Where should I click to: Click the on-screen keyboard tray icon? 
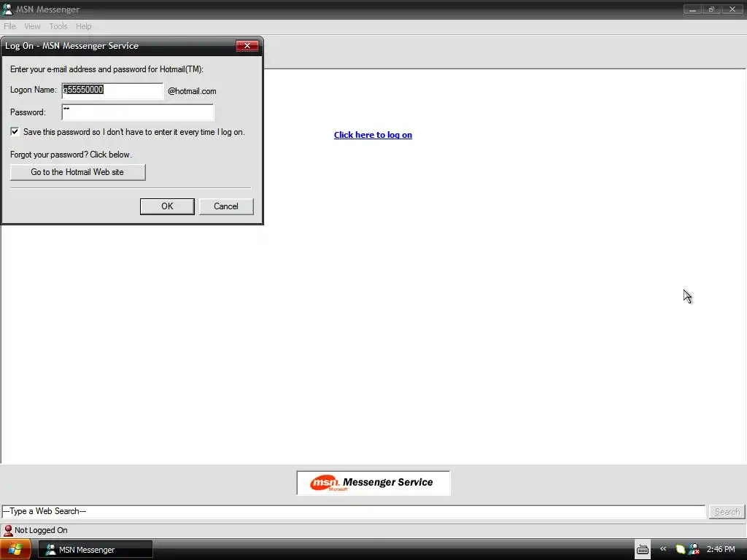[643, 550]
